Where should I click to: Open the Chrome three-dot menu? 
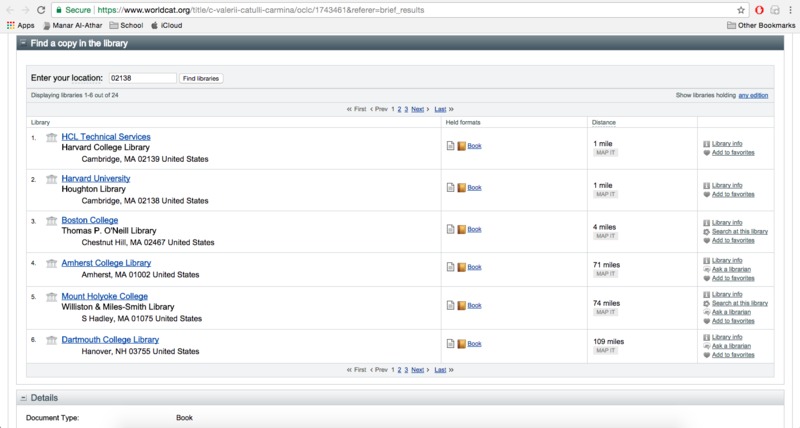tap(790, 10)
